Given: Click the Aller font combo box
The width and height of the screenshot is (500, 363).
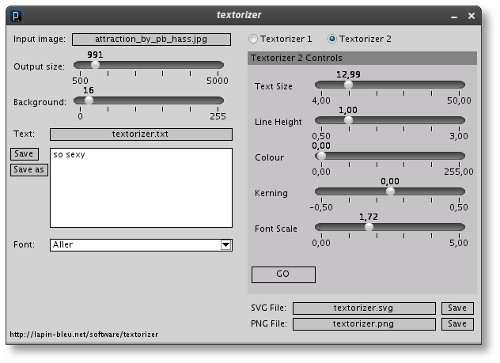Looking at the screenshot, I should pyautogui.click(x=141, y=245).
